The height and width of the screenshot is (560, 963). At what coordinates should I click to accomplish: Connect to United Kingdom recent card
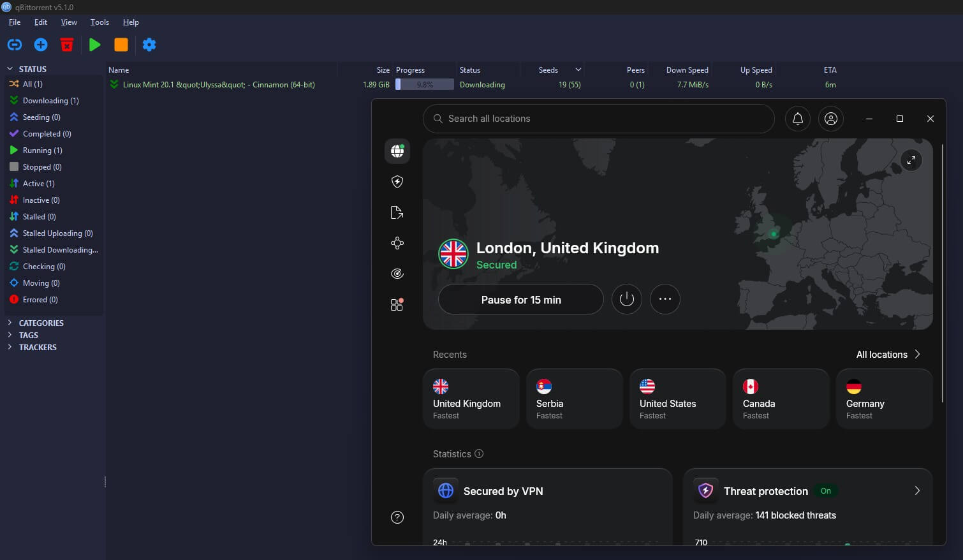[x=471, y=399]
